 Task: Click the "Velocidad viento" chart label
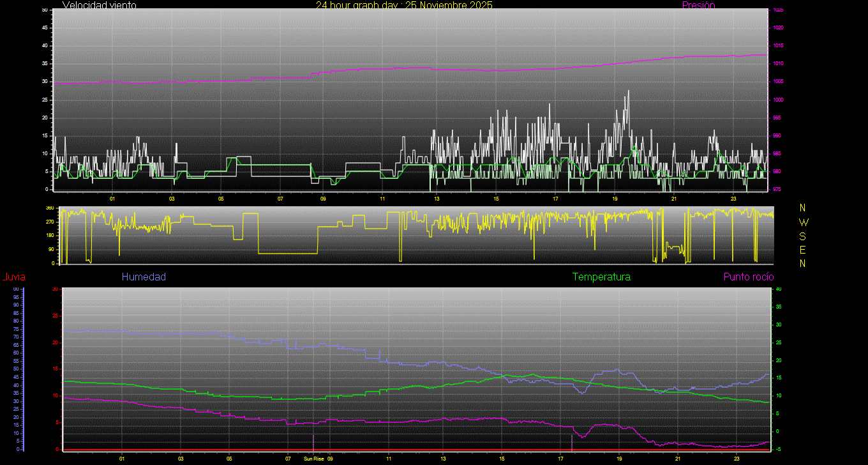[99, 5]
